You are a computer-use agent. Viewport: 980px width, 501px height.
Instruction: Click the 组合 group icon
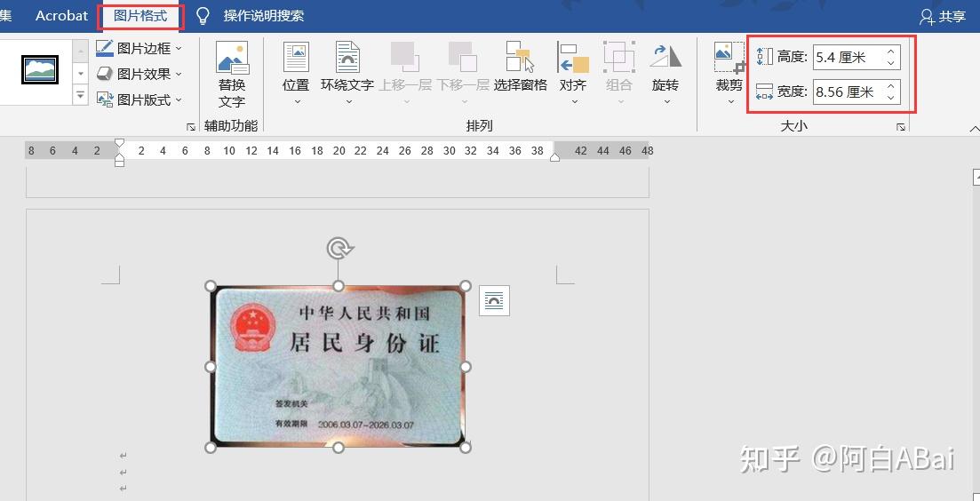click(618, 57)
